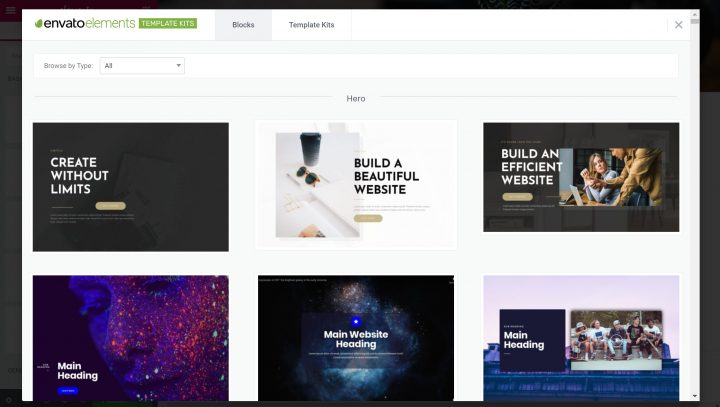This screenshot has width=720, height=407.
Task: Click the green Template Kits badge
Action: [x=168, y=23]
